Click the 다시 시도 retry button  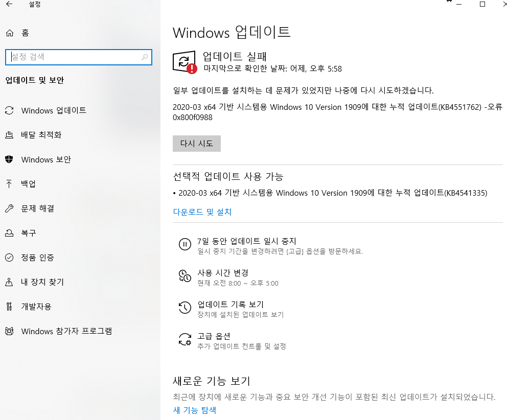click(197, 144)
